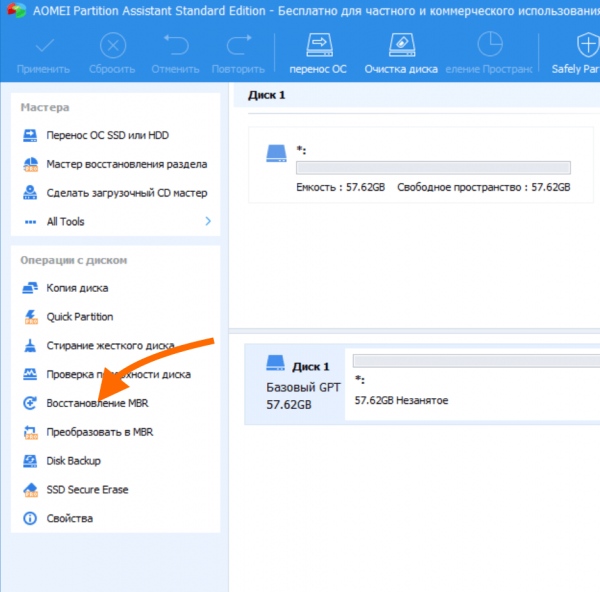Click the capacity bar above Емкость text
Viewport: 600px width, 592px height.
(433, 168)
